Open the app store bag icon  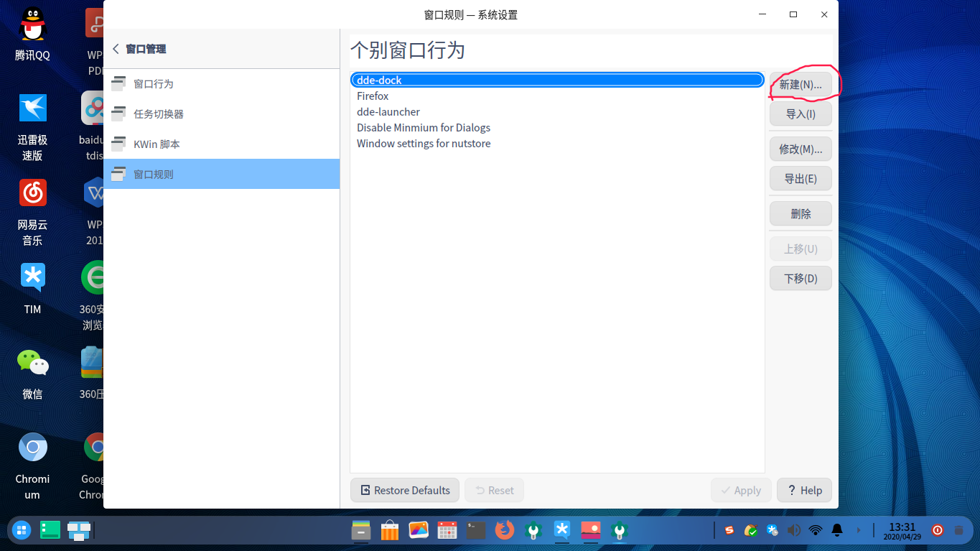click(x=390, y=530)
